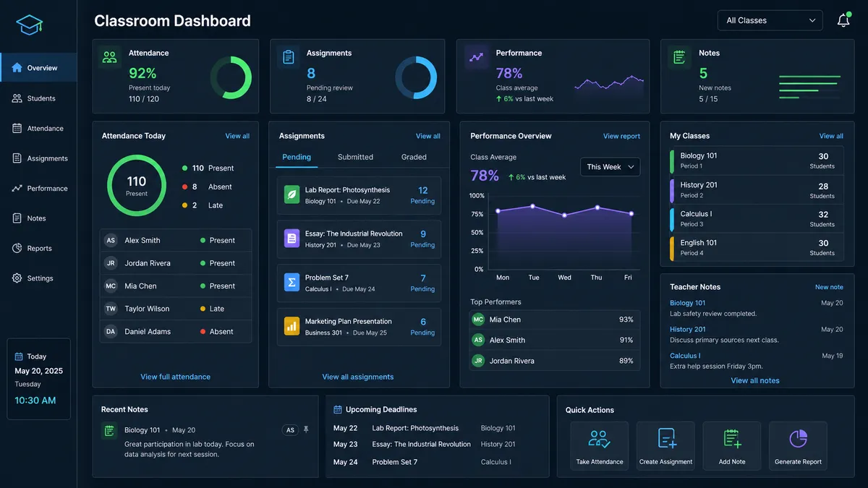Open Calculus I teacher note link

(x=685, y=356)
